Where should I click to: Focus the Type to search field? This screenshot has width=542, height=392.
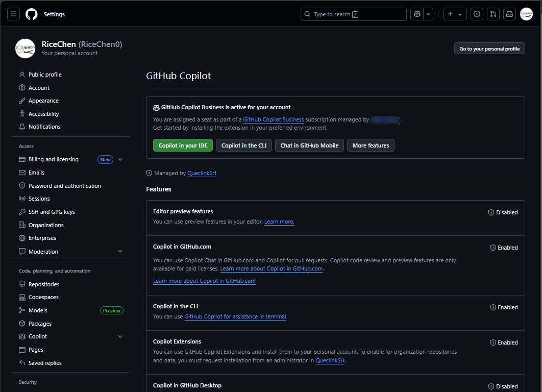[354, 14]
